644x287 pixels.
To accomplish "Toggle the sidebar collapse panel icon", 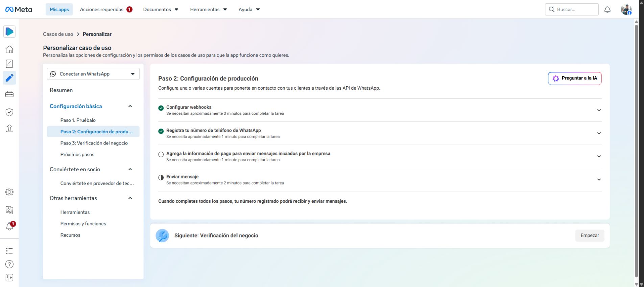I will click(x=9, y=278).
